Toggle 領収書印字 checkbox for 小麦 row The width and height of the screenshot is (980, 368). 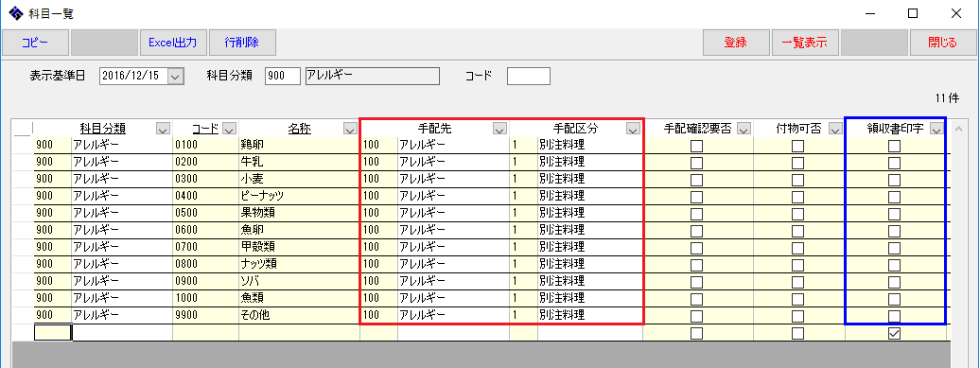pyautogui.click(x=894, y=180)
